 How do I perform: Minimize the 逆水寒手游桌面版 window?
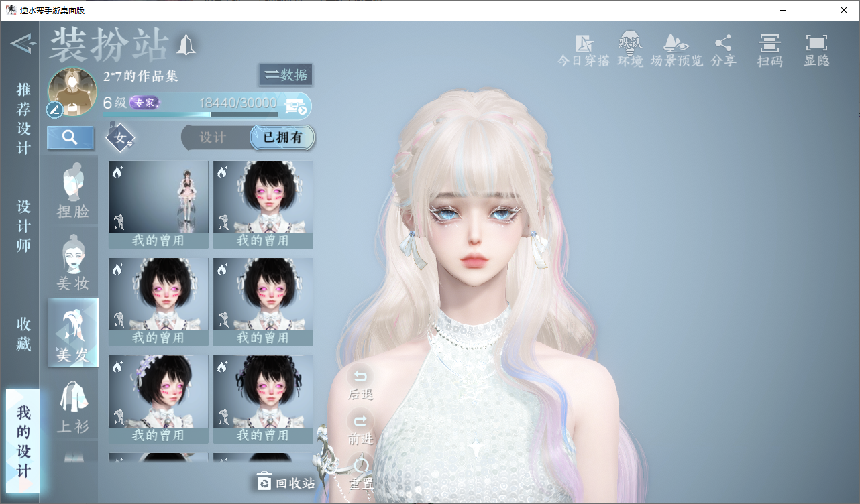click(783, 10)
